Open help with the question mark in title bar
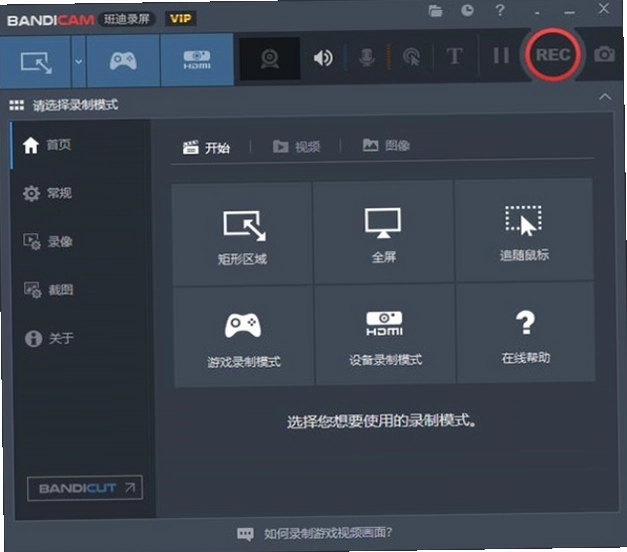Screen dimensions: 627x552 (x=500, y=10)
